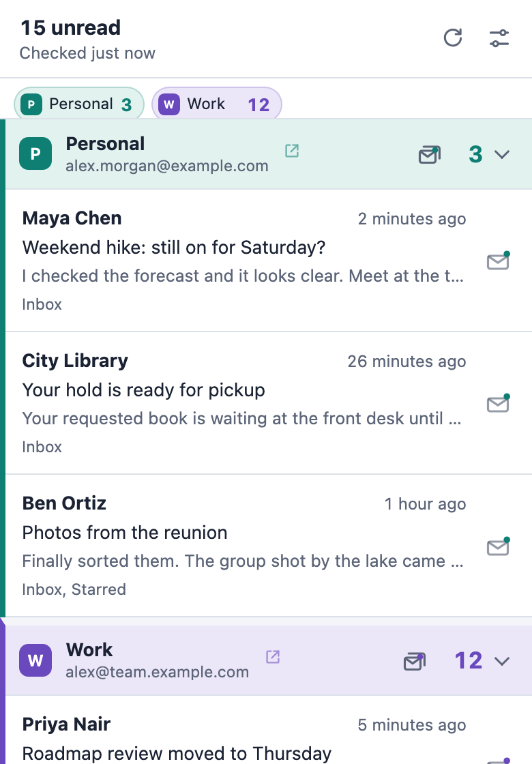The height and width of the screenshot is (764, 532).
Task: Click the Personal account P avatar
Action: pos(35,153)
